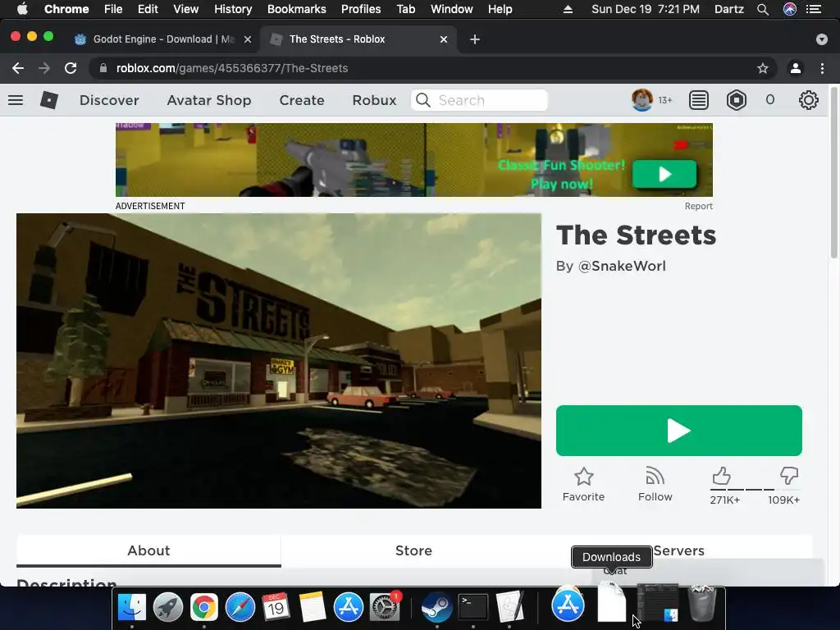Open Siri from the menu bar
The width and height of the screenshot is (840, 630).
[790, 9]
